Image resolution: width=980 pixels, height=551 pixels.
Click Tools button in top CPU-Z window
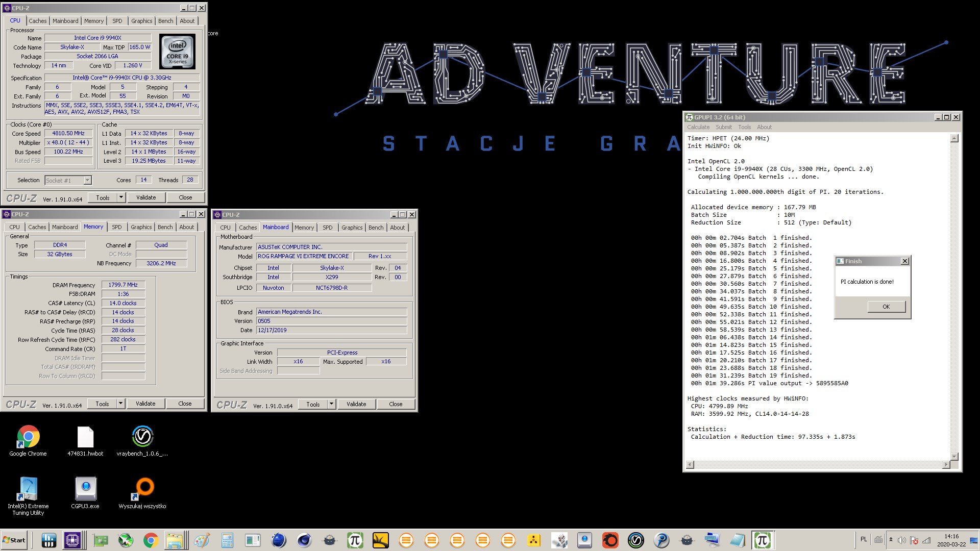point(103,197)
